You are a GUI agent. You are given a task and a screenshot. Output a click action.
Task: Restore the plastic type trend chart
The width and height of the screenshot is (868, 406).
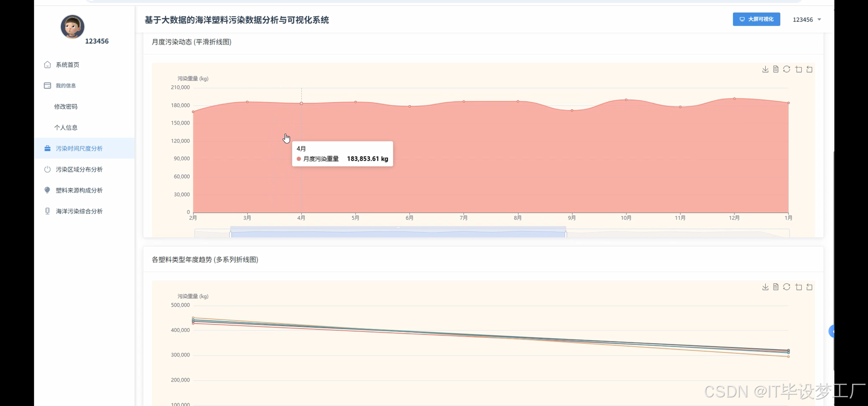tap(787, 287)
